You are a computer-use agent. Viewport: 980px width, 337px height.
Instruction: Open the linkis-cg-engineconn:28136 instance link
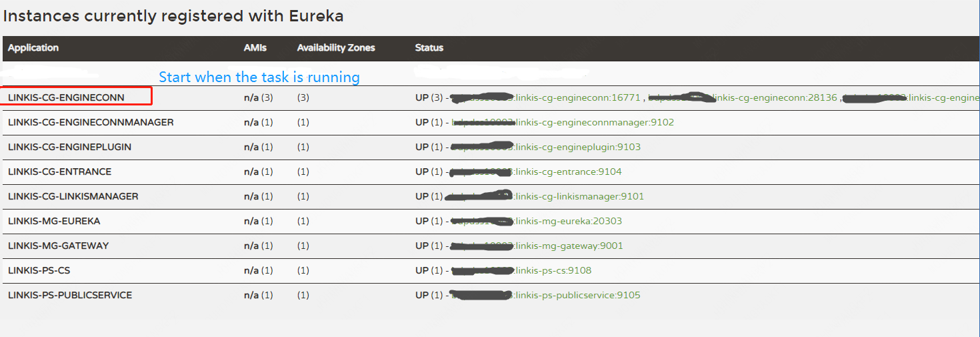click(x=773, y=98)
